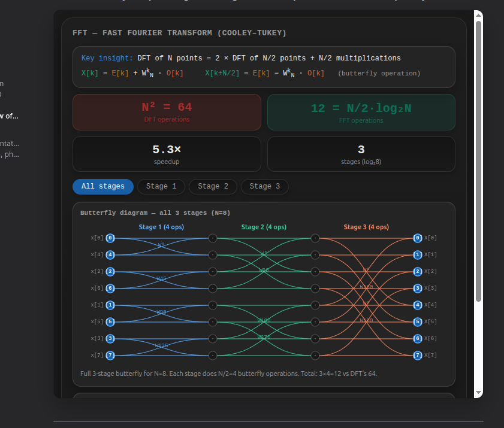Switch to Stage 2 tab
This screenshot has height=428, width=504.
(213, 187)
